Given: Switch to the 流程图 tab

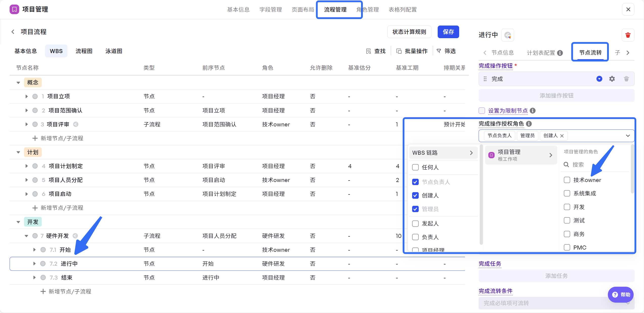Looking at the screenshot, I should click(x=84, y=51).
